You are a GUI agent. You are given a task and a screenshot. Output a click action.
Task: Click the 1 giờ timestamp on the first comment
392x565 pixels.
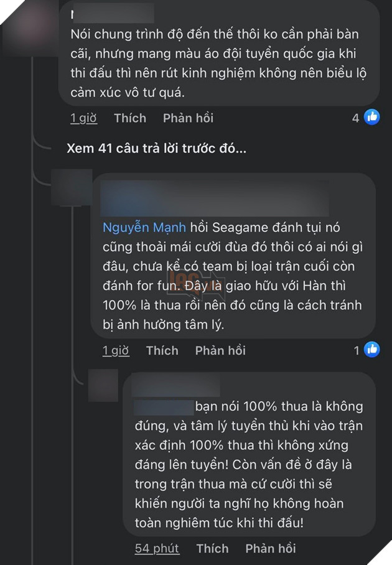pos(83,118)
